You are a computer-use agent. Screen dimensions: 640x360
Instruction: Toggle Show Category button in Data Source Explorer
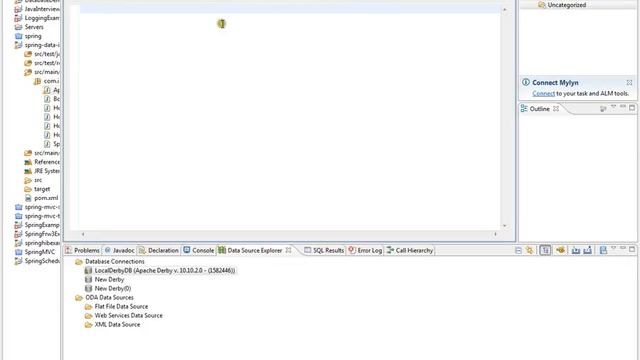click(x=545, y=250)
